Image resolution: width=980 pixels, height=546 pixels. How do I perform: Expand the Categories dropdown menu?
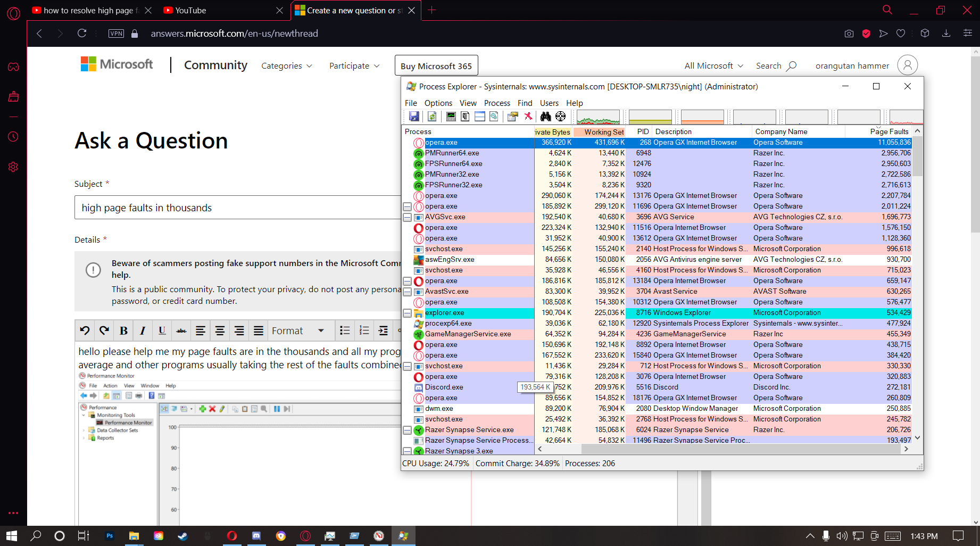[286, 66]
